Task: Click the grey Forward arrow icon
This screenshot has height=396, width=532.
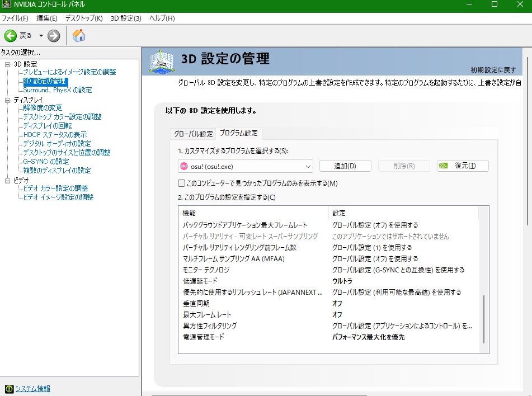Action: [54, 36]
